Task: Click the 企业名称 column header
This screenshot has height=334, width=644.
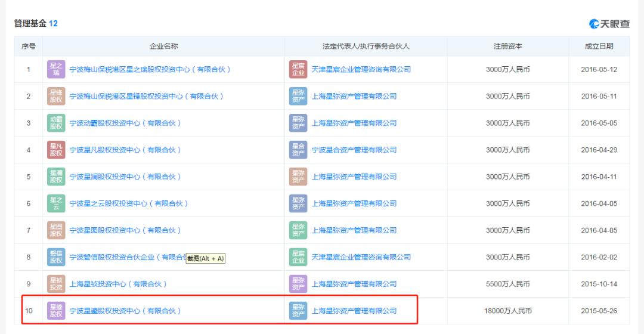Action: (163, 46)
